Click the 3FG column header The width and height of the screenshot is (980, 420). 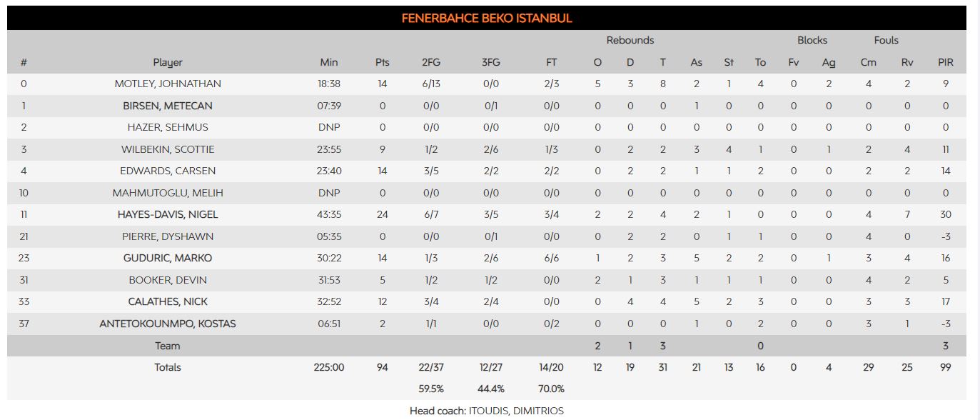491,62
